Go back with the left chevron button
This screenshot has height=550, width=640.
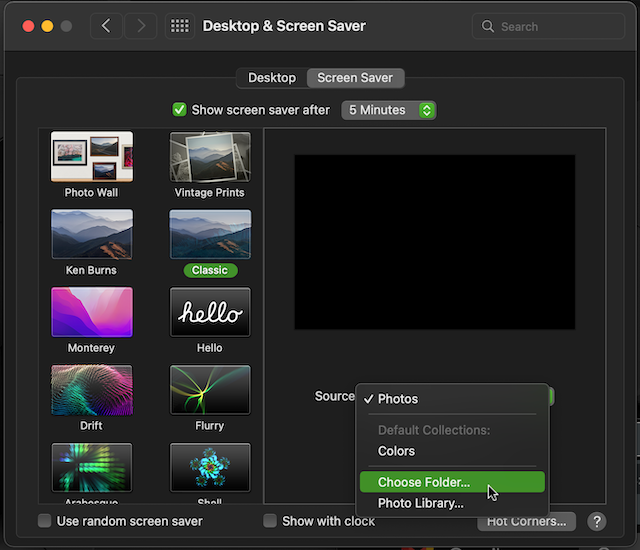pos(107,26)
